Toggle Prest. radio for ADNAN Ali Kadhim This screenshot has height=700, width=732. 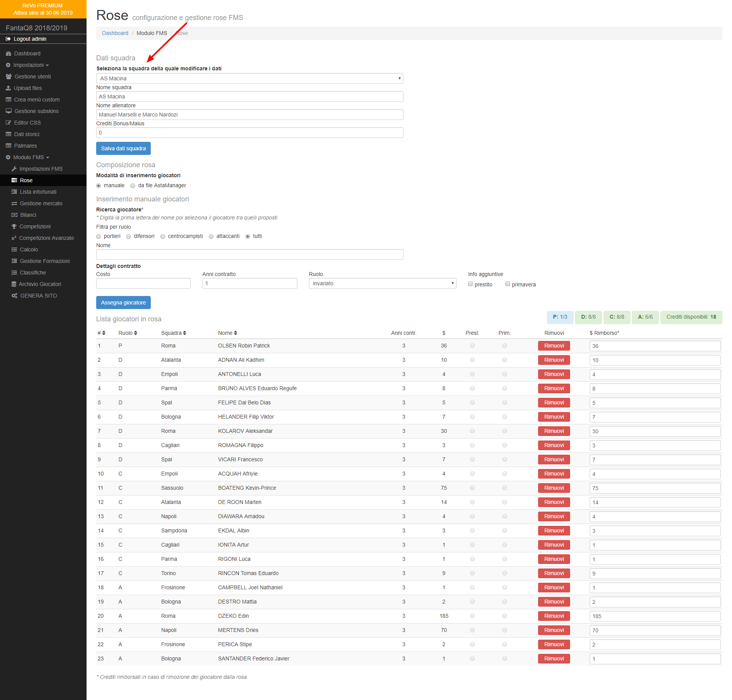pyautogui.click(x=472, y=360)
